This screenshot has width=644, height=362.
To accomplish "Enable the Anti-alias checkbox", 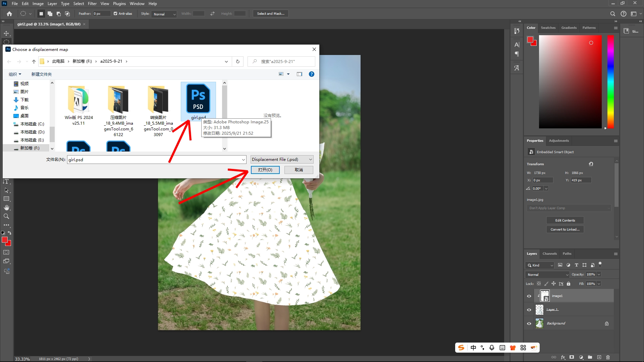I will point(115,13).
